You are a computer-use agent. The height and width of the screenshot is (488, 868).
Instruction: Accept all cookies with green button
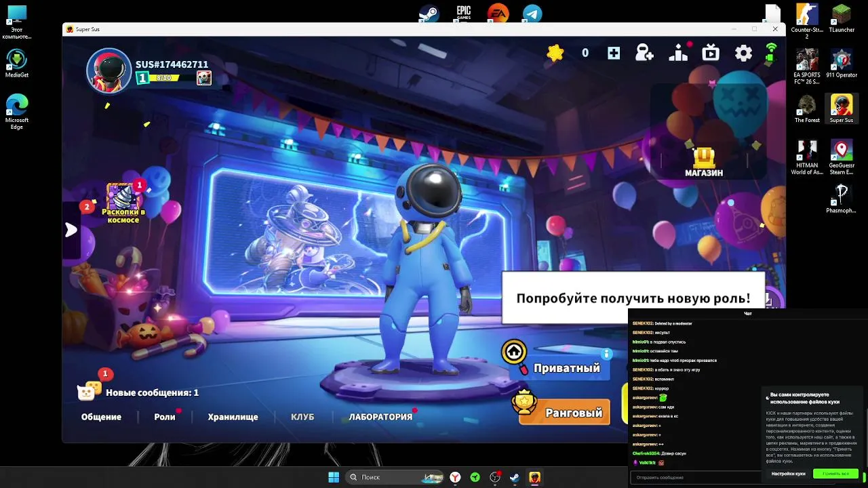coord(835,474)
